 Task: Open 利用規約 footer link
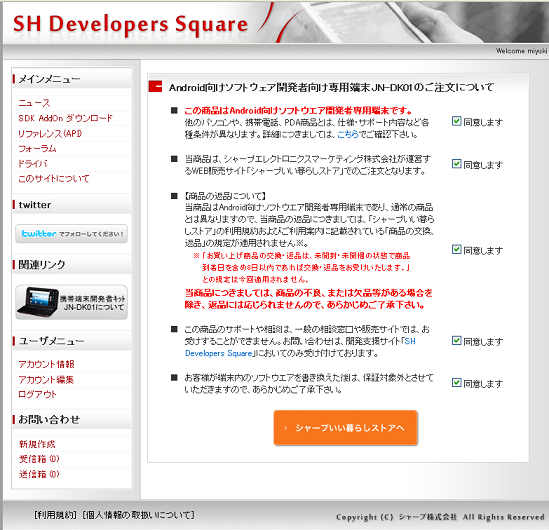(x=55, y=515)
